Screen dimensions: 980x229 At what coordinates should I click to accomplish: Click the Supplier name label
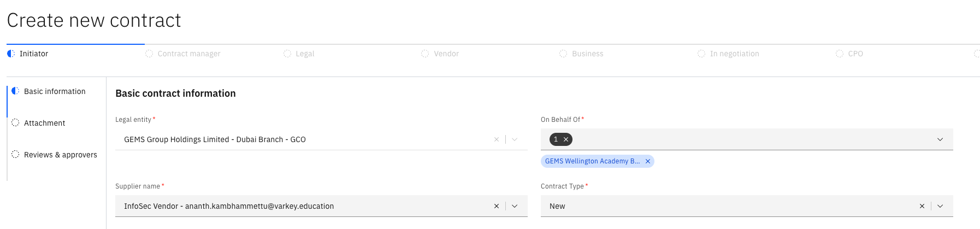coord(138,186)
